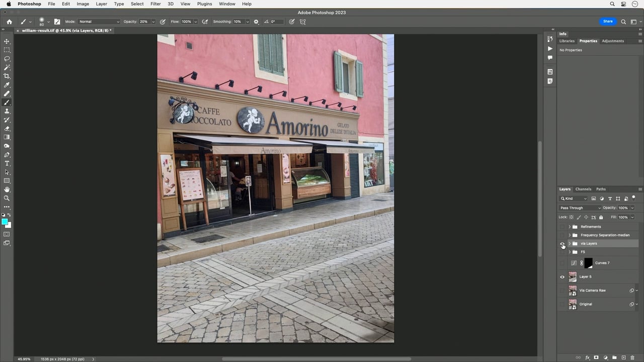Image resolution: width=644 pixels, height=362 pixels.
Task: Select the Path Selection tool
Action: (x=7, y=172)
